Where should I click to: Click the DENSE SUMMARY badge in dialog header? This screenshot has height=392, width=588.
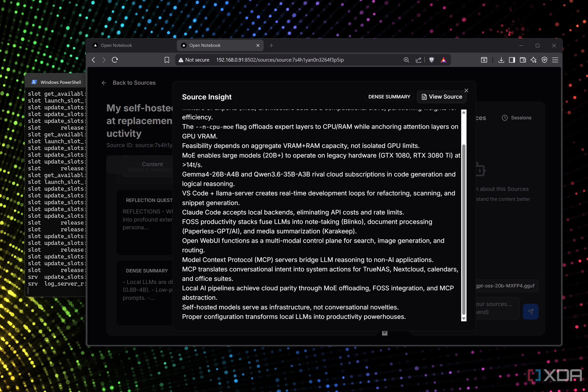389,97
